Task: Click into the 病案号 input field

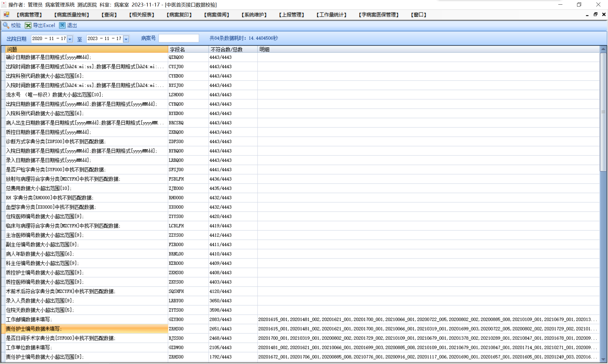Action: pos(178,38)
